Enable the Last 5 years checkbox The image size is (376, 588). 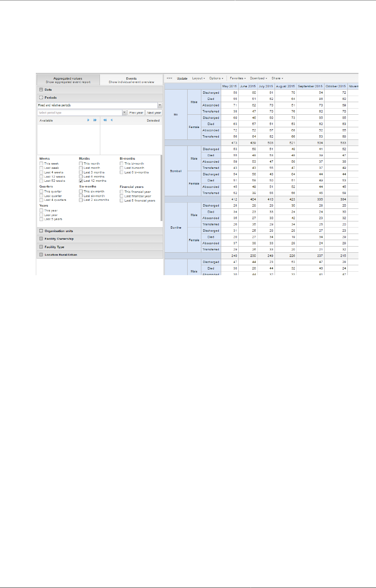41,219
